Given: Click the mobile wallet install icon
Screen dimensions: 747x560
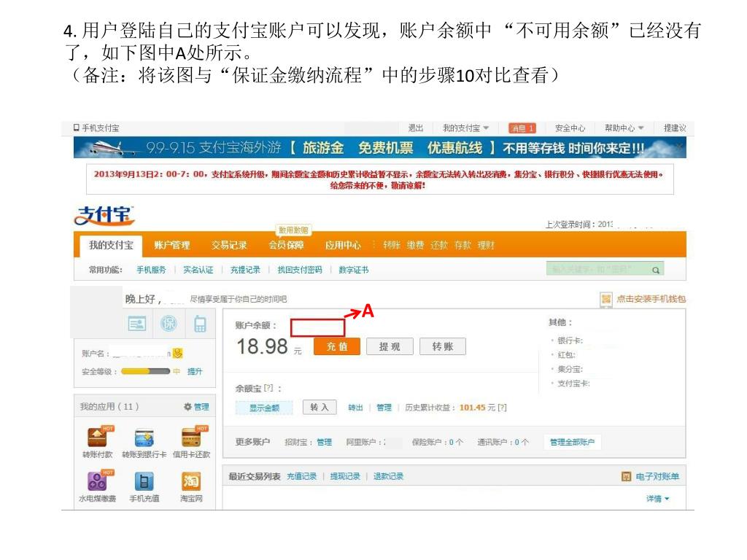Looking at the screenshot, I should coord(606,299).
